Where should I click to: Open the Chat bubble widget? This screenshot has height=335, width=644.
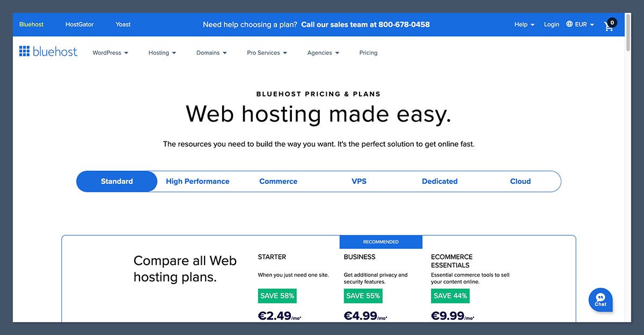[x=600, y=300]
